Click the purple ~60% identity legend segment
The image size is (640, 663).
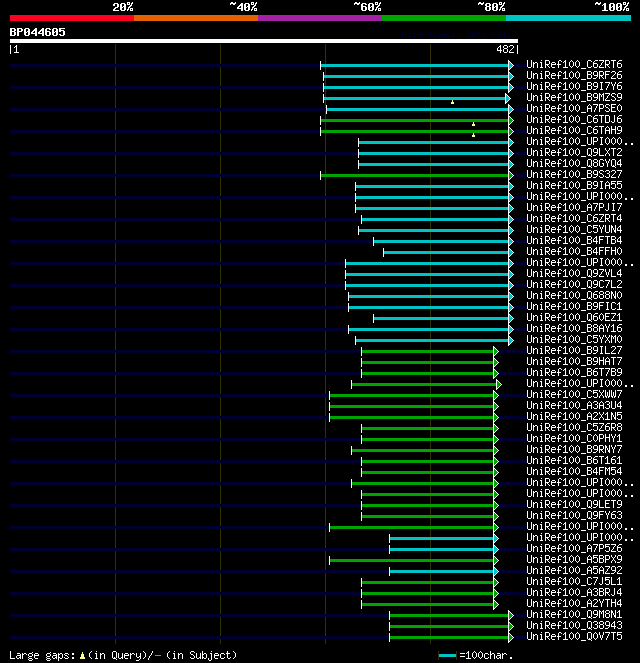coord(320,18)
